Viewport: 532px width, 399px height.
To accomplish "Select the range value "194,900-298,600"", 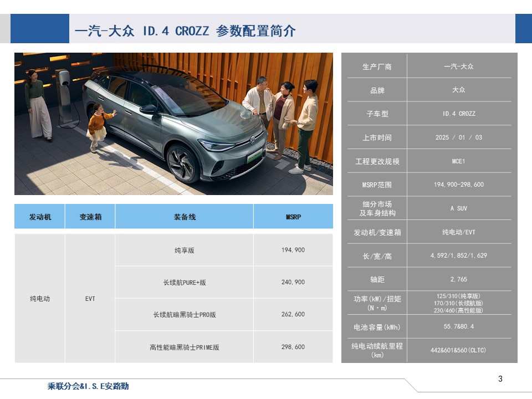I will click(459, 185).
